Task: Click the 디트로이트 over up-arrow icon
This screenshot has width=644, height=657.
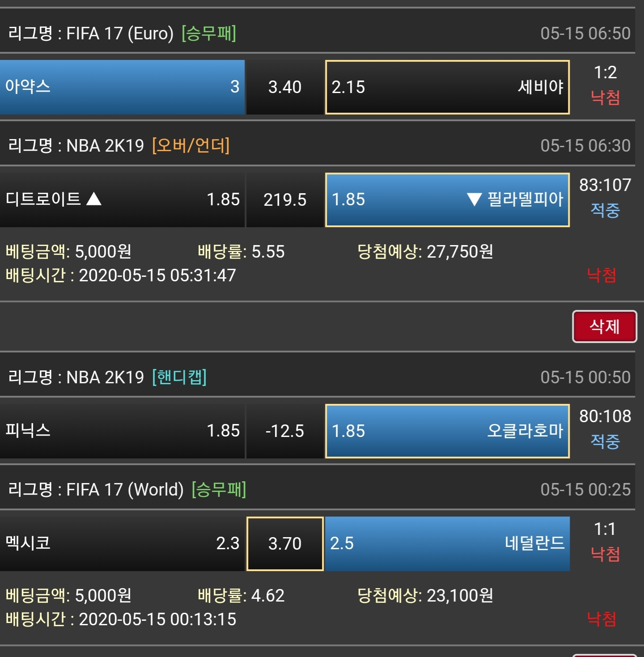Action: (x=94, y=199)
